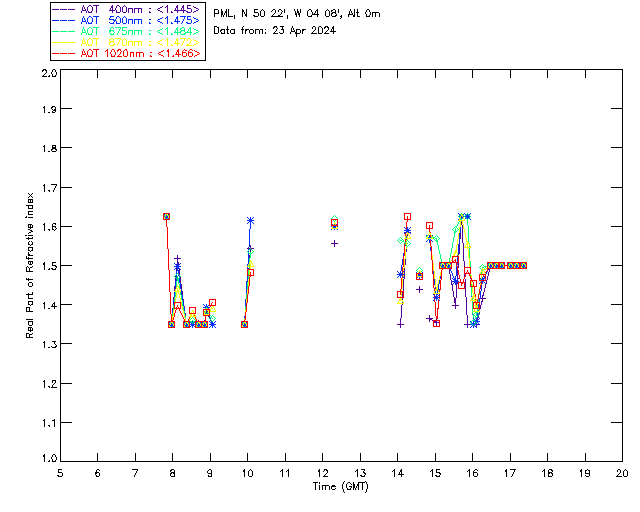Viewport: 640px width, 512px height.
Task: Click the 17 x-axis tick label
Action: pyautogui.click(x=510, y=473)
